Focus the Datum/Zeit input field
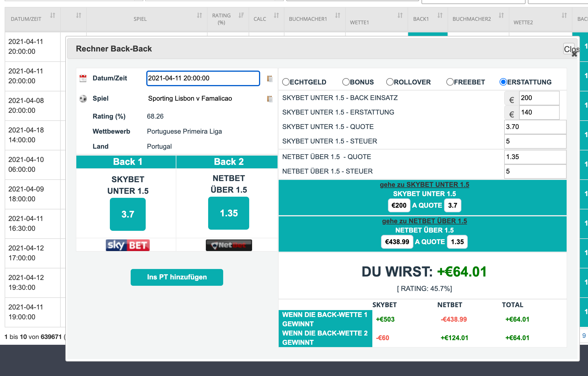The image size is (588, 376). point(203,78)
